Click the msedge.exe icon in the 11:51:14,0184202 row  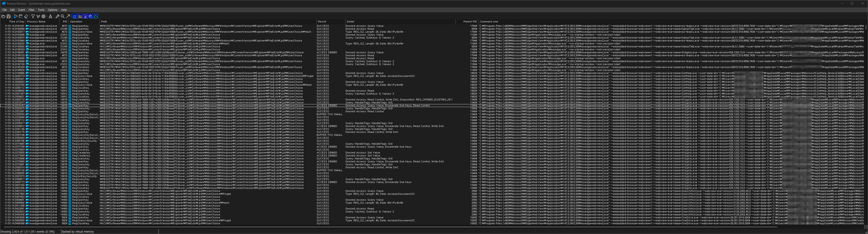27,44
